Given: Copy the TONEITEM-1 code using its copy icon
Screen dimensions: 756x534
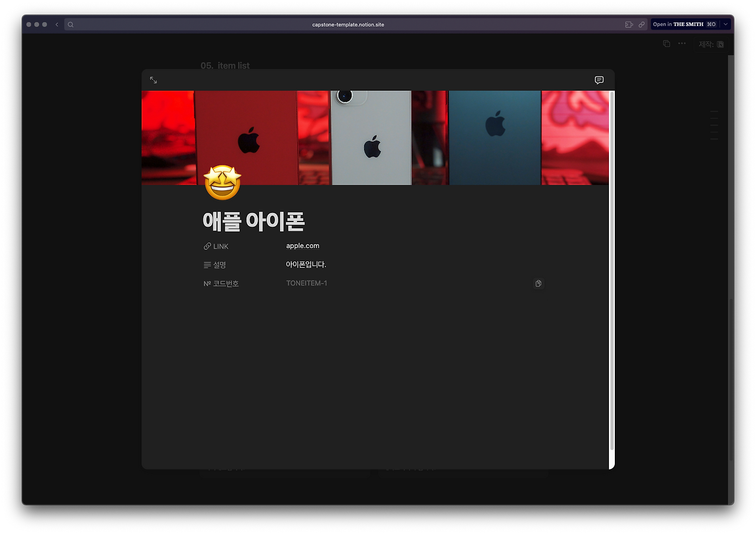Looking at the screenshot, I should tap(538, 284).
